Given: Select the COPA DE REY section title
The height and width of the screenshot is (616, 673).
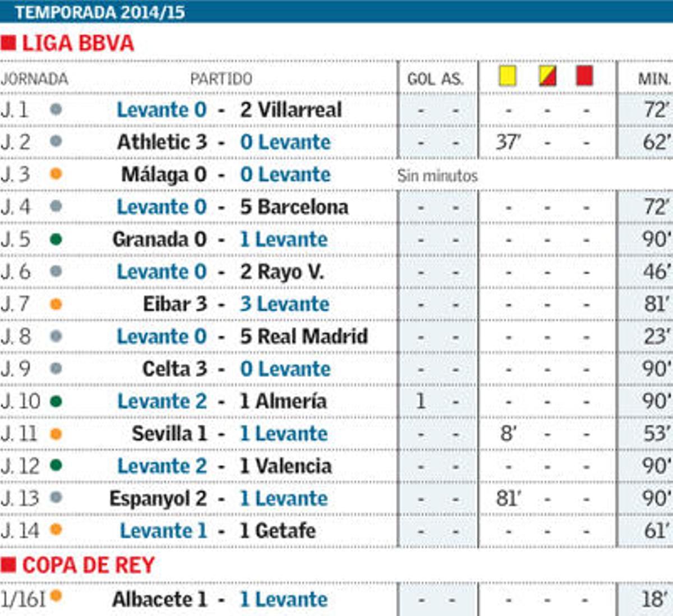Looking at the screenshot, I should click(x=88, y=565).
